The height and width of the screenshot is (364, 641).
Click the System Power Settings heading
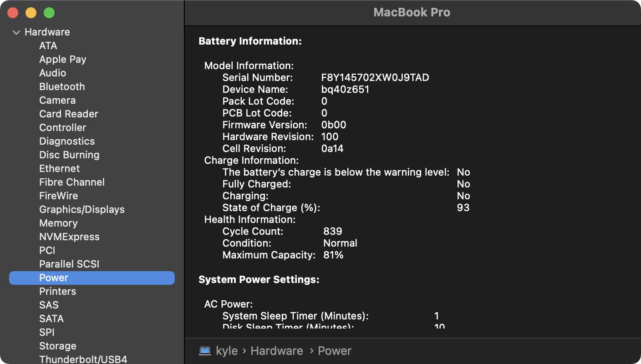point(259,279)
